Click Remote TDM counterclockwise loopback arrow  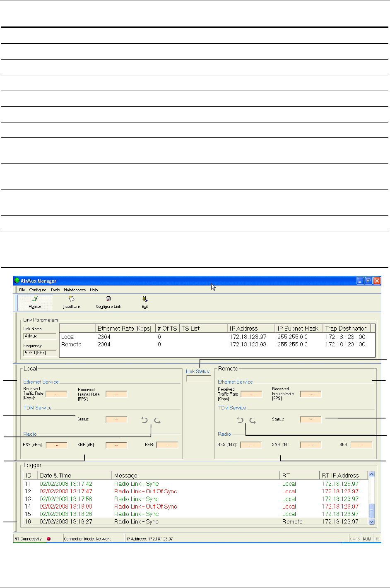(240, 420)
